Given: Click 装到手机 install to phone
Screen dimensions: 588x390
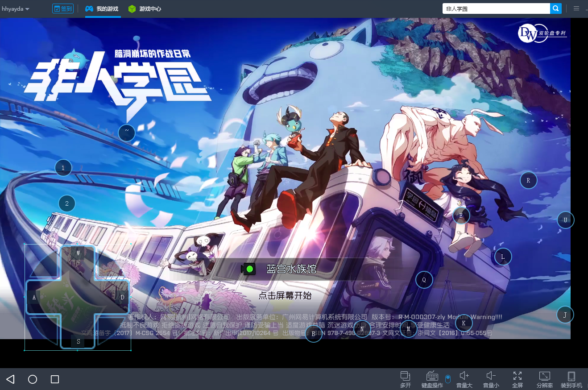Looking at the screenshot, I should [571, 379].
